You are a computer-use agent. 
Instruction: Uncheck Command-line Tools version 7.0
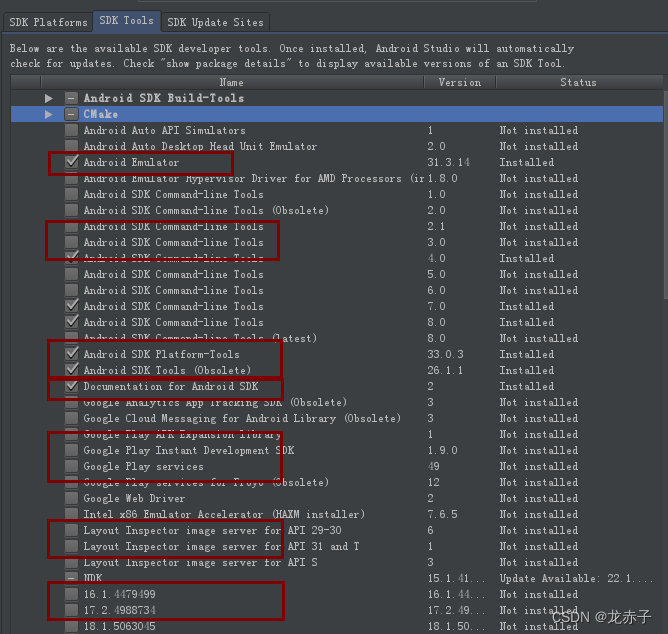point(72,306)
